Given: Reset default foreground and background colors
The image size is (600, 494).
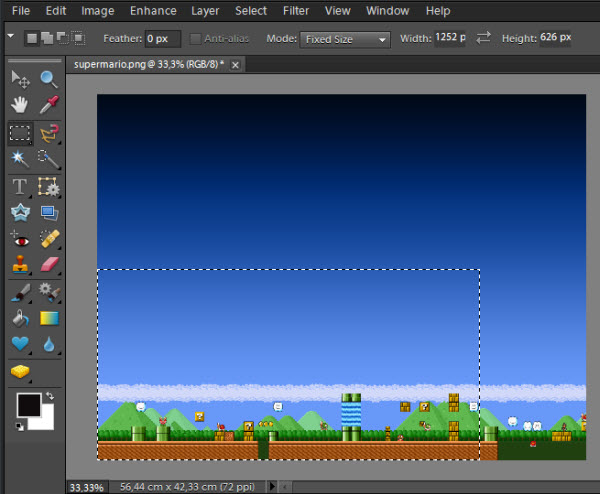Looking at the screenshot, I should coord(20,426).
